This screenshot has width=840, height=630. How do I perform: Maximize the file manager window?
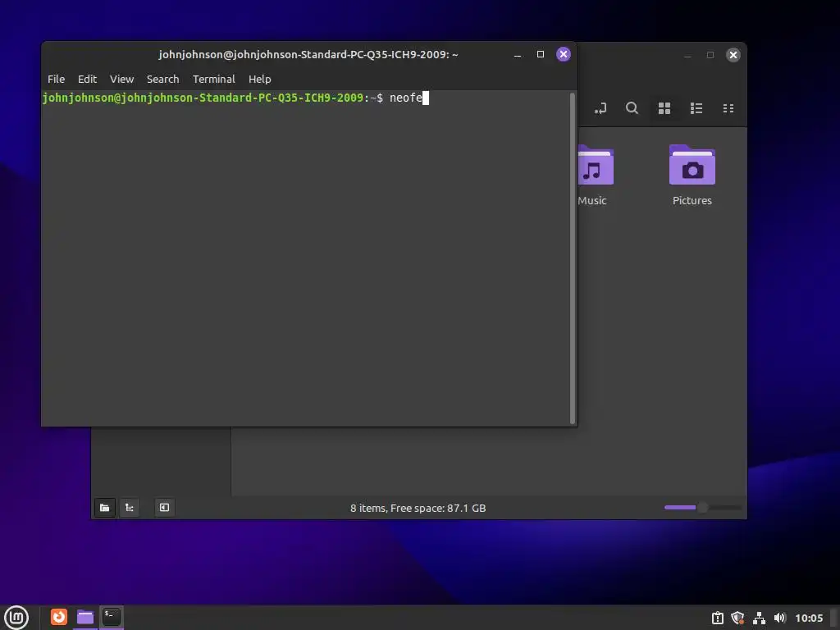710,55
